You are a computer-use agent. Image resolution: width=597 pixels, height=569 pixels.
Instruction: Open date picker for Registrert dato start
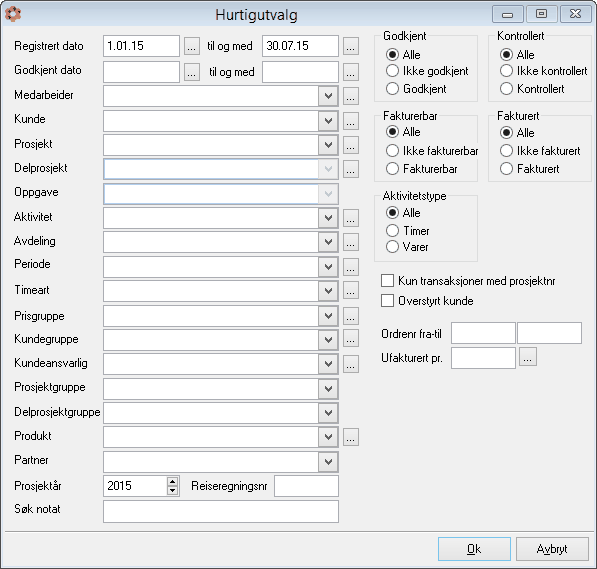[192, 46]
